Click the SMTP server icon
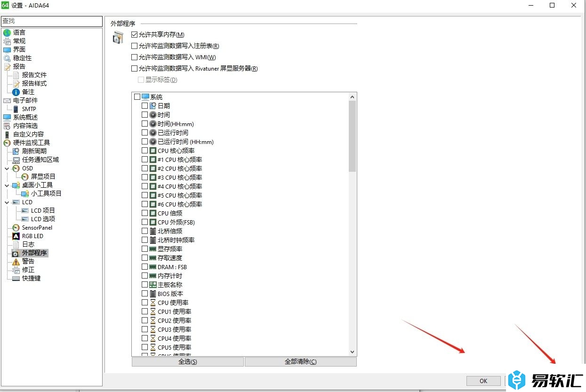Screen dimensions: 586x392 click(x=16, y=109)
